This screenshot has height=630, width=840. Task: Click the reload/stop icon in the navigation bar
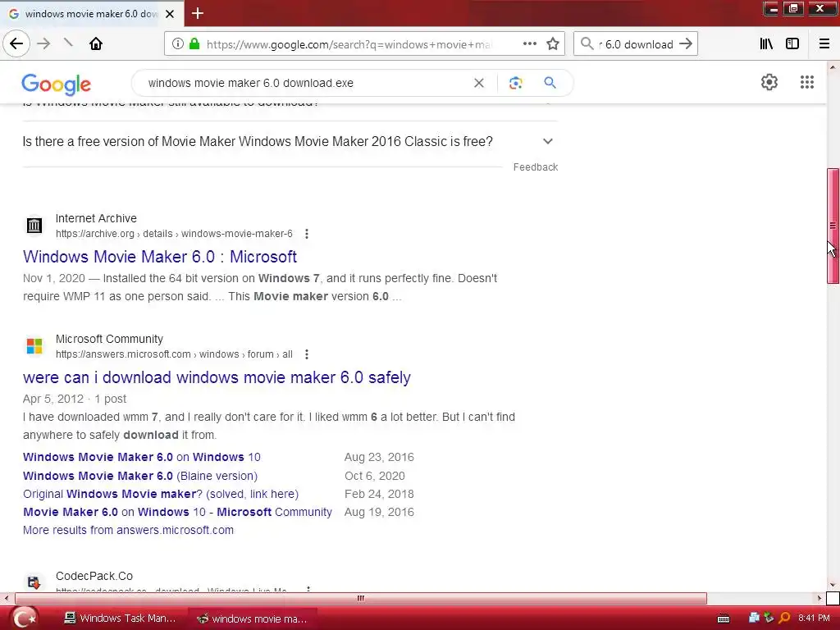point(68,43)
